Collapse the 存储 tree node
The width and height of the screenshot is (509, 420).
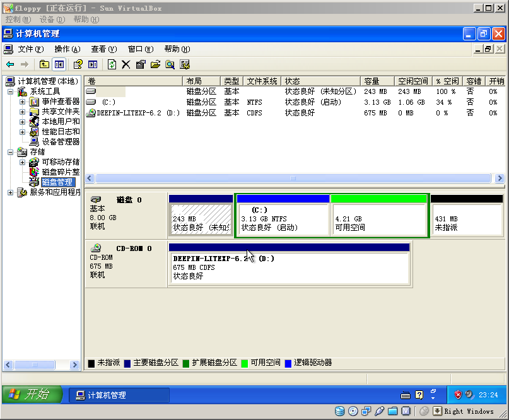click(10, 152)
